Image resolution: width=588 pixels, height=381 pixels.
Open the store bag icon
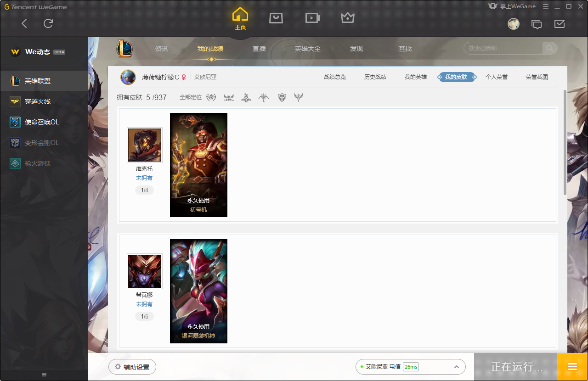tap(276, 18)
